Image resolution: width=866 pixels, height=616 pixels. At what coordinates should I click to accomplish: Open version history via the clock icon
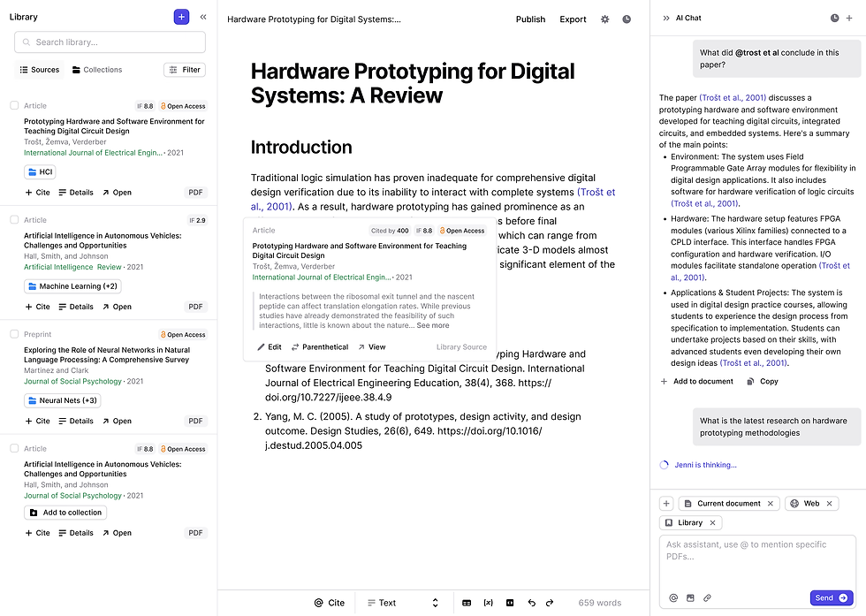[x=627, y=19]
